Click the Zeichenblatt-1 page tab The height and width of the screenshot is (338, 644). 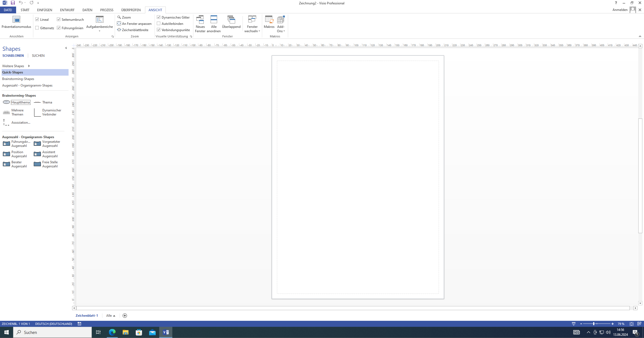coord(87,315)
